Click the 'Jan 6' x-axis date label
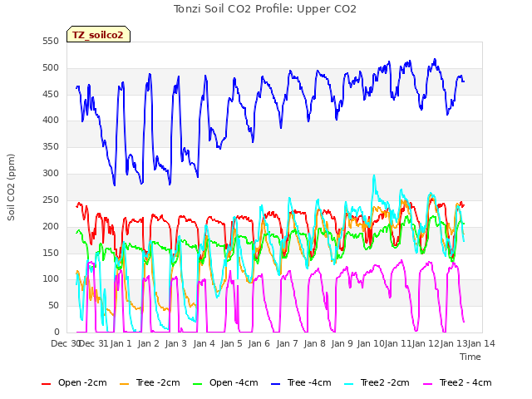 tap(259, 343)
